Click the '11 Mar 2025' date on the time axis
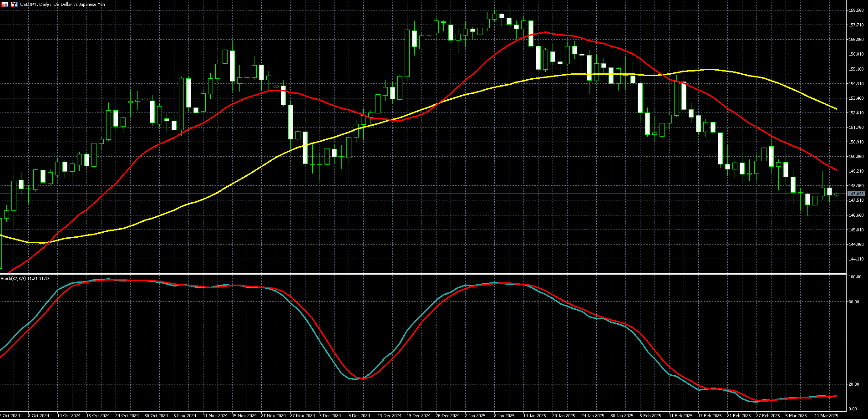 pyautogui.click(x=826, y=416)
